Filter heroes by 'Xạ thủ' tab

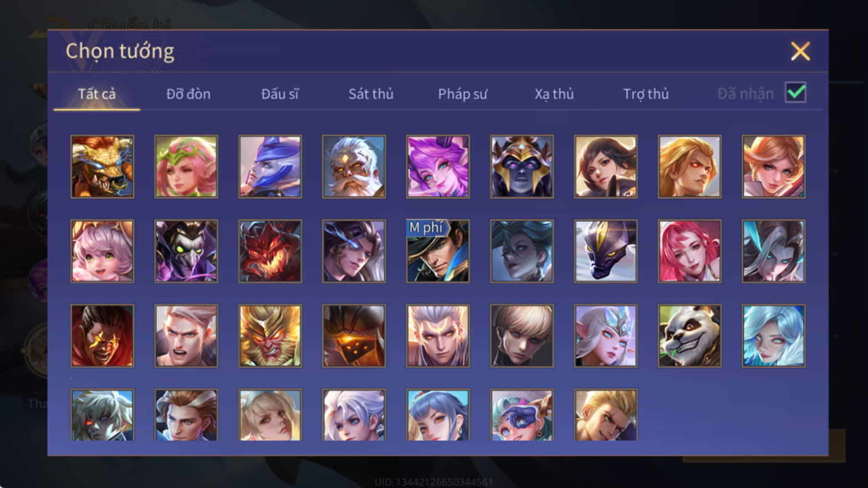point(554,94)
